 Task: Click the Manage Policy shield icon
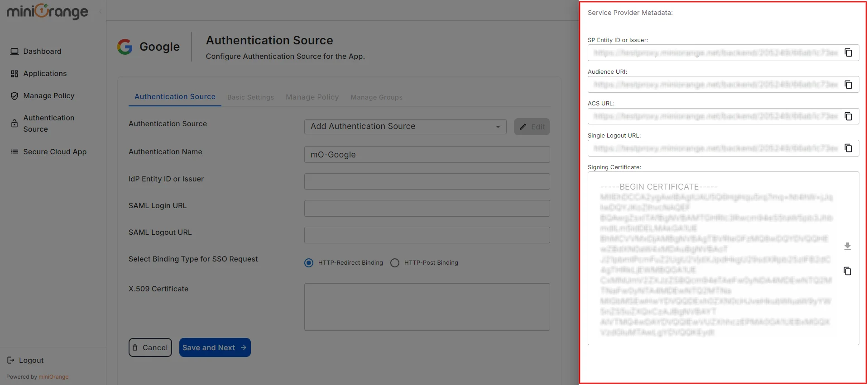(14, 96)
